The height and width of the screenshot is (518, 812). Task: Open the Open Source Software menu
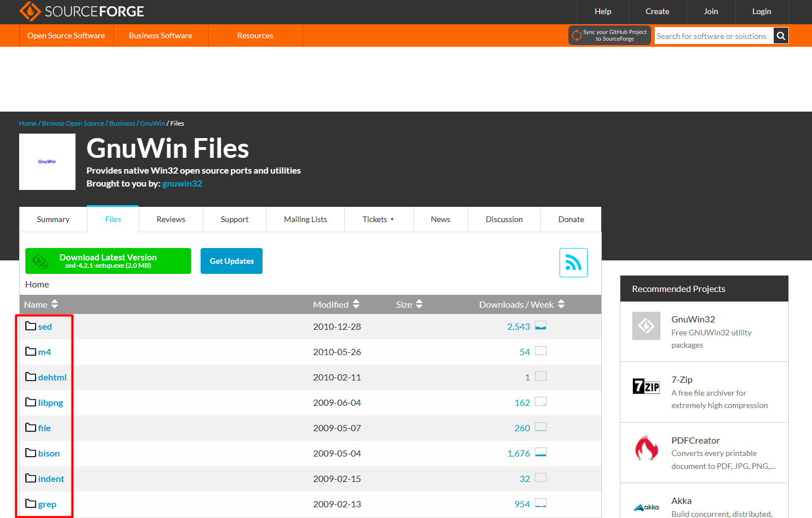coord(66,36)
